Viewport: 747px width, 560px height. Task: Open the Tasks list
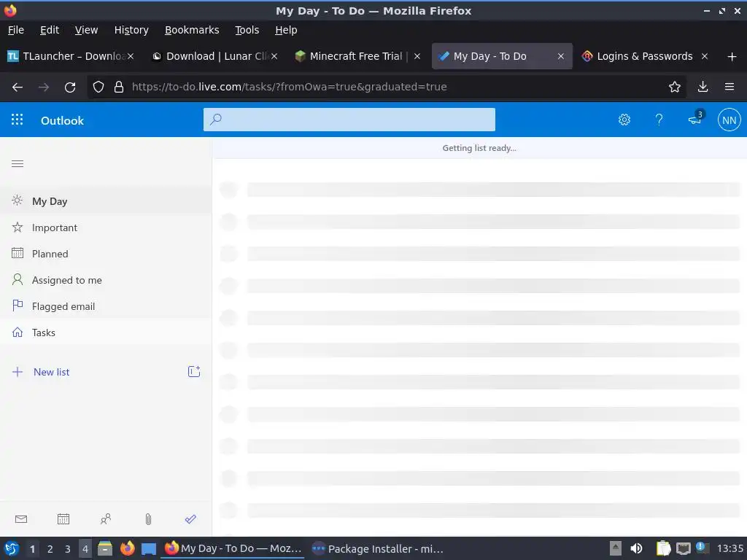coord(106,332)
